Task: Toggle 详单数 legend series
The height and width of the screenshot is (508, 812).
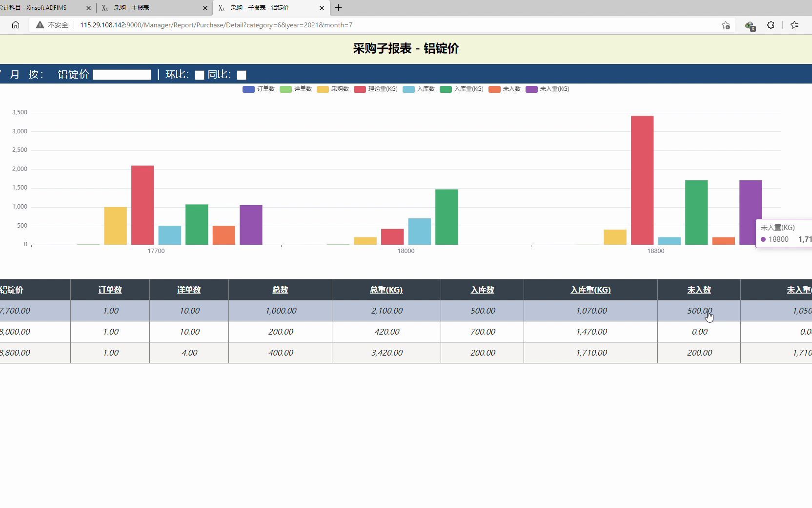Action: coord(296,89)
